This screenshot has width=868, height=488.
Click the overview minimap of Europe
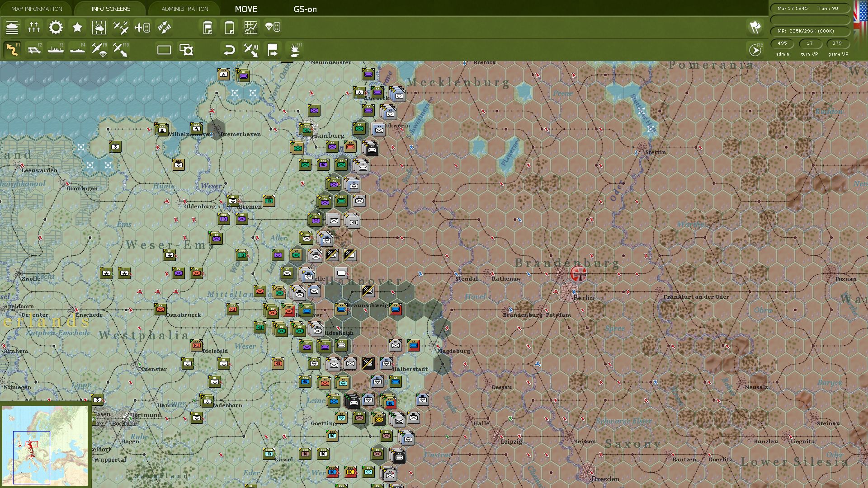[45, 445]
